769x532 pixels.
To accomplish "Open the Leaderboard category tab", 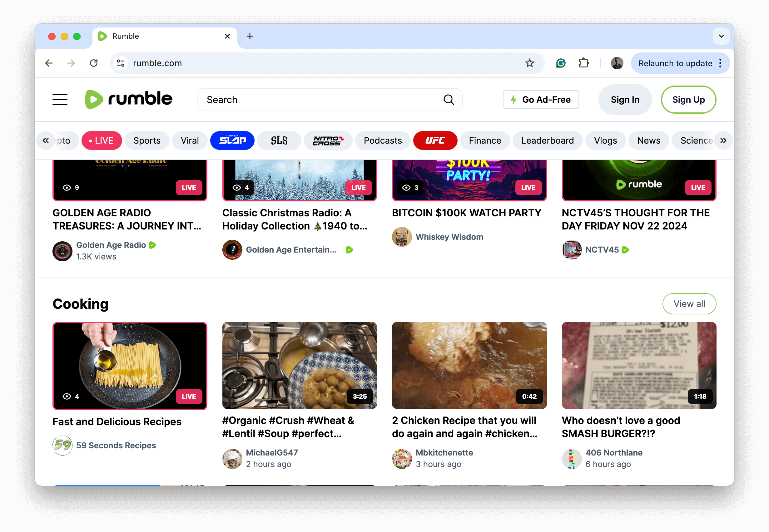I will coord(547,140).
